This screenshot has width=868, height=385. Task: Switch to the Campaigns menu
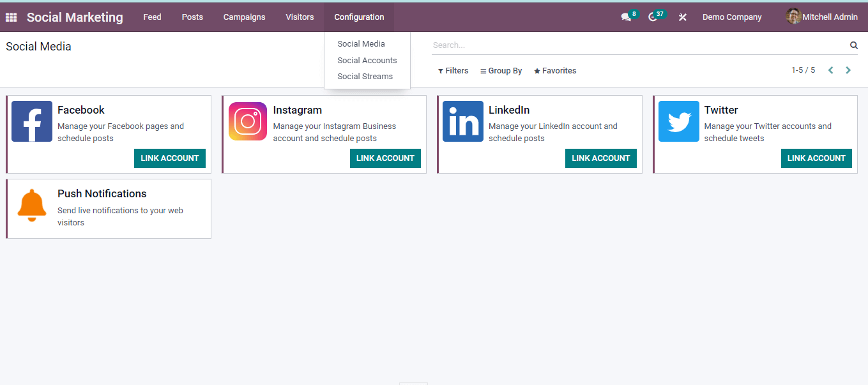point(244,17)
